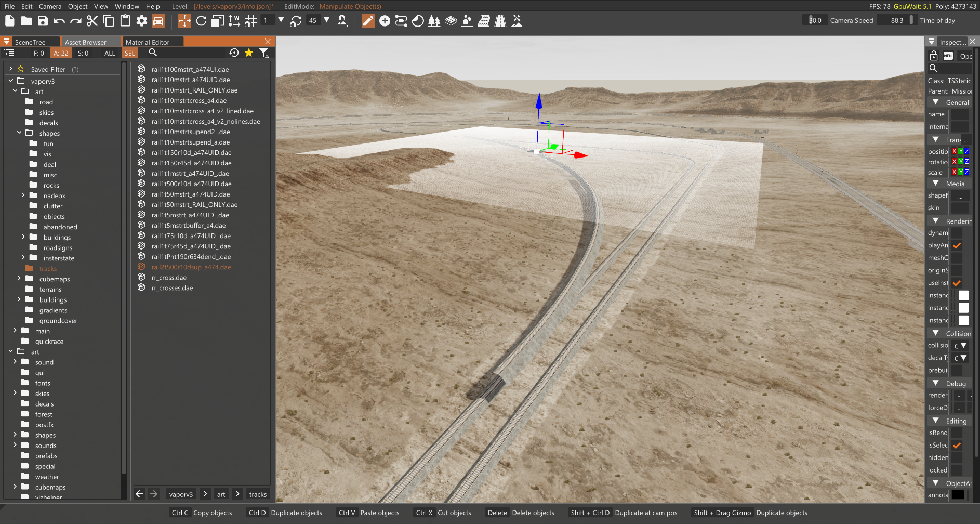Collapse the General section in Inspector

[x=935, y=102]
